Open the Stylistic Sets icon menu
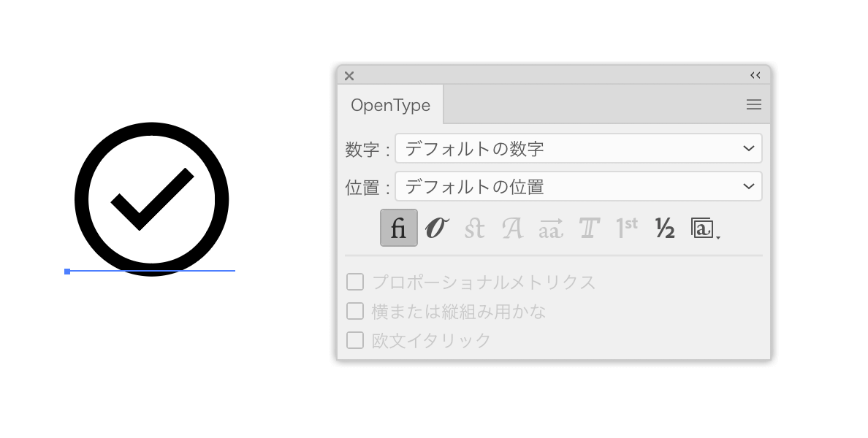The image size is (868, 438). point(704,228)
